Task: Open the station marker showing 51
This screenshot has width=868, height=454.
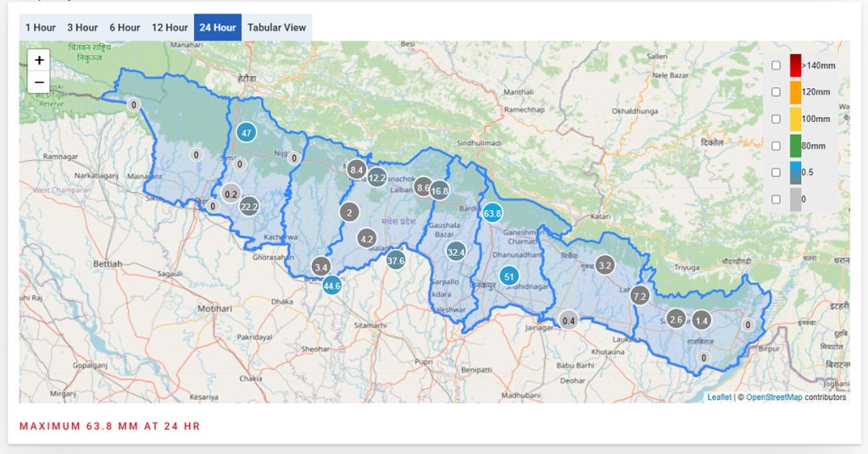Action: [x=509, y=276]
